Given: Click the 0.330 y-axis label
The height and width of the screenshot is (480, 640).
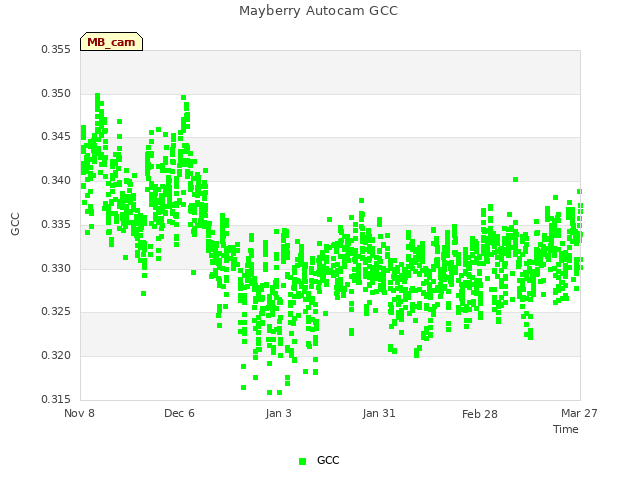Looking at the screenshot, I should [x=56, y=269].
